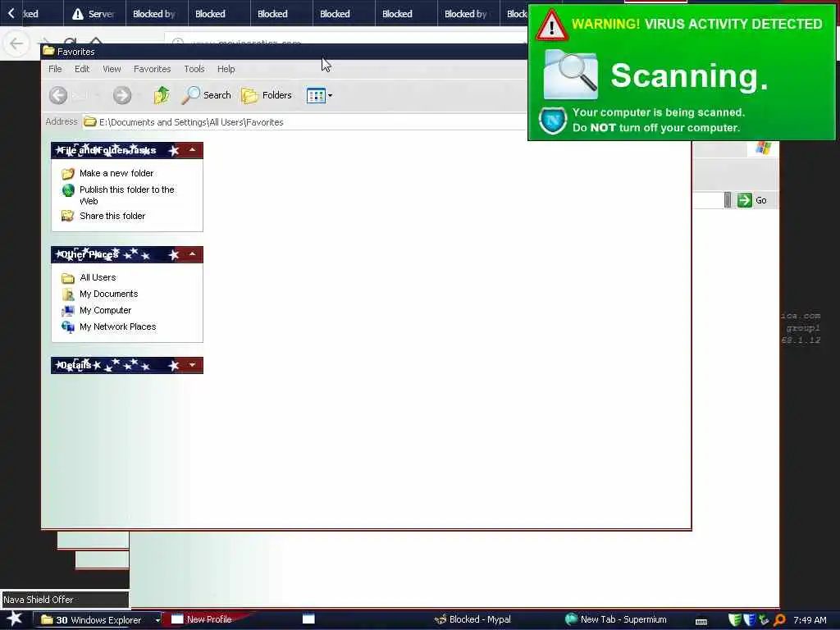Image resolution: width=840 pixels, height=630 pixels.
Task: Collapse the File and Folder Tasks panel
Action: (x=192, y=150)
